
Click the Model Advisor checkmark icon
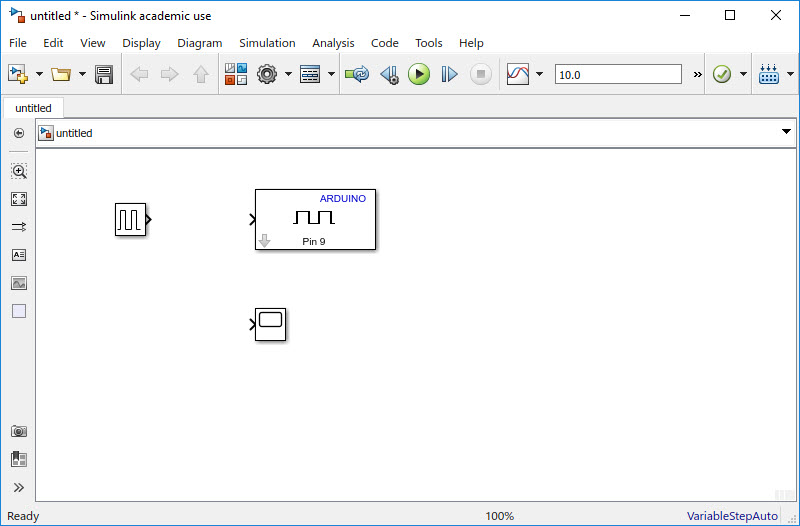[x=722, y=74]
